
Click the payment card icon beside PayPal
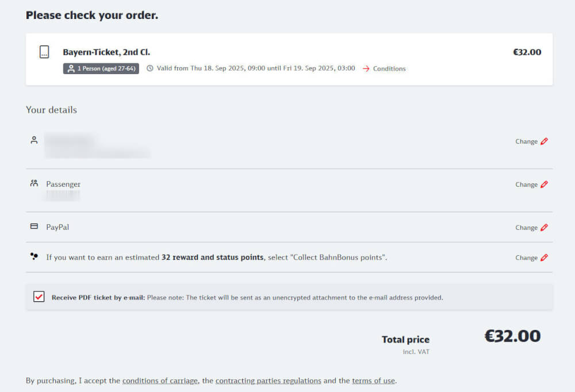(x=34, y=226)
